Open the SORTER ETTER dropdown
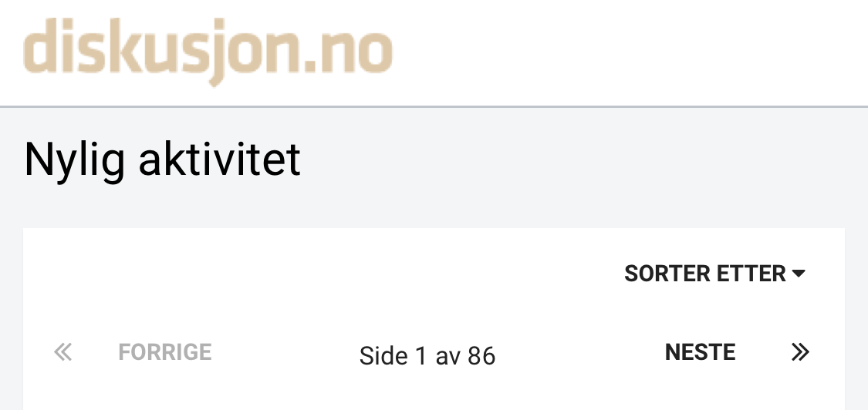 click(714, 274)
